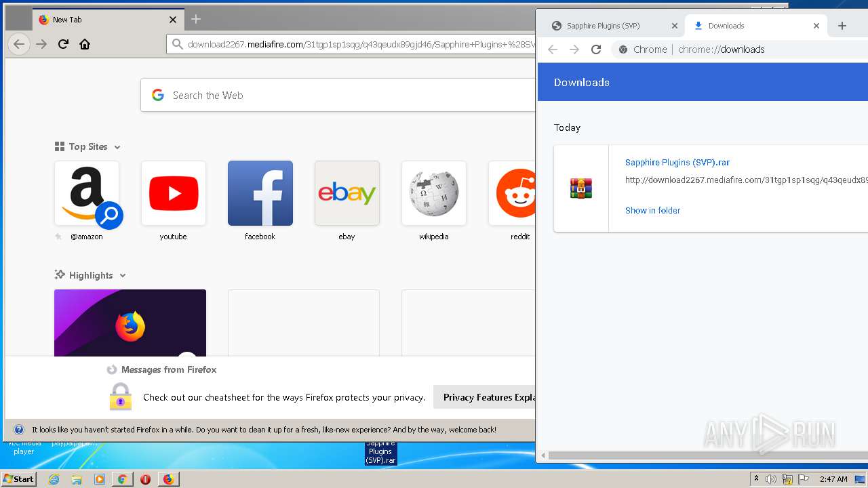
Task: Open Sapphire Plugins (SVP).rar download link
Action: click(677, 163)
